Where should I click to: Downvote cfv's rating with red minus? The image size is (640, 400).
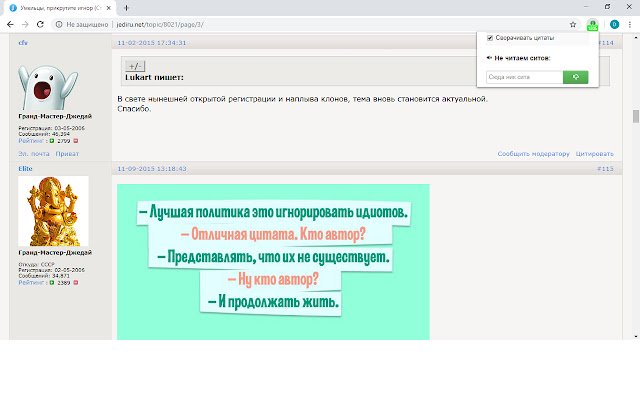tap(76, 141)
